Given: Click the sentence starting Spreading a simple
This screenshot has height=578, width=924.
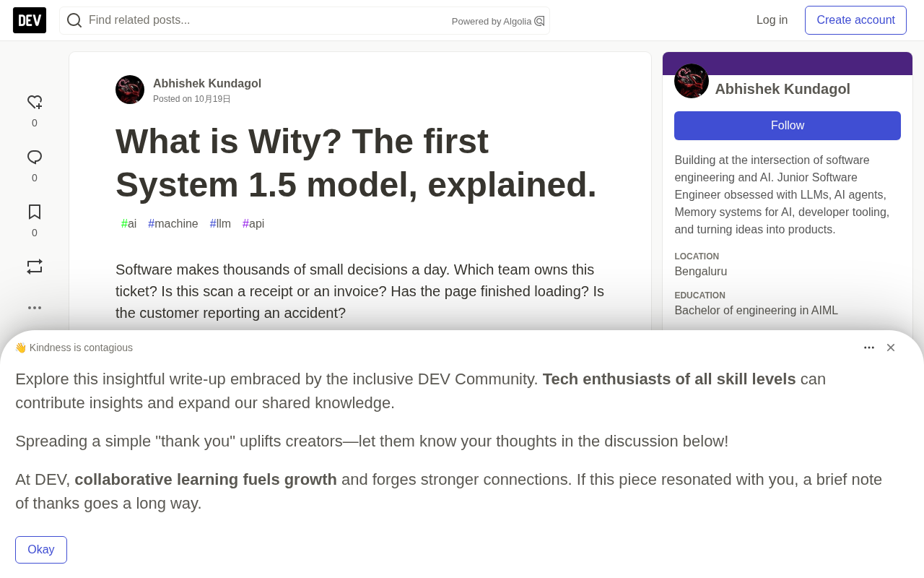Looking at the screenshot, I should 372,441.
